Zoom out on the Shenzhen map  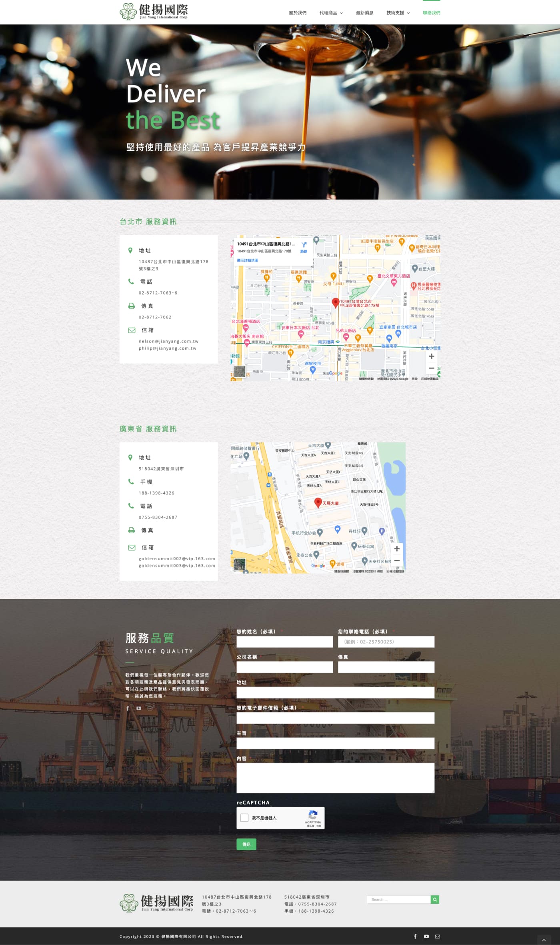[x=397, y=561]
